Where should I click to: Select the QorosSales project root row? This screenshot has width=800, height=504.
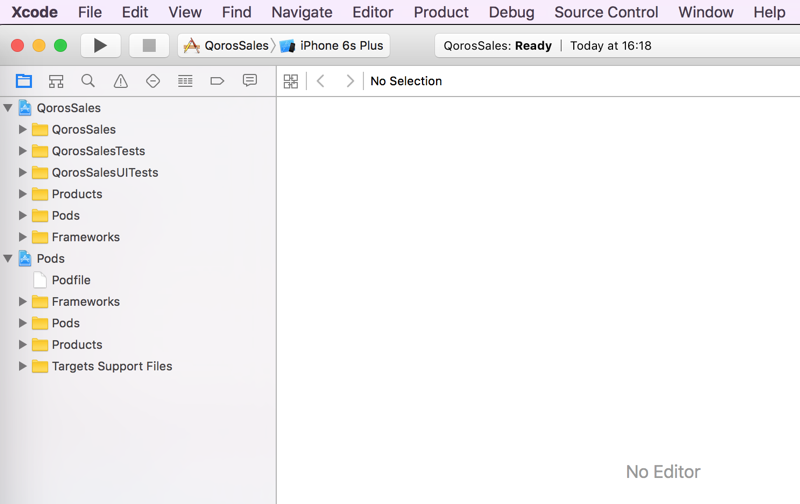point(138,108)
